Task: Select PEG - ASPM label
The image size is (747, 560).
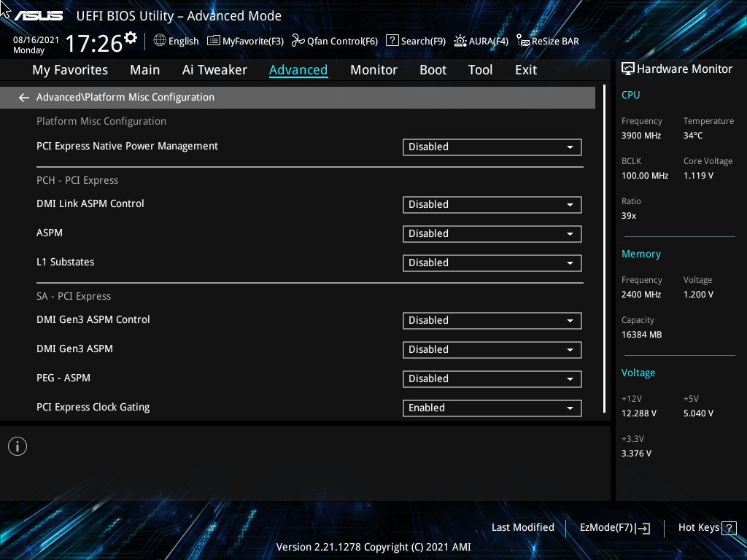Action: 63,378
